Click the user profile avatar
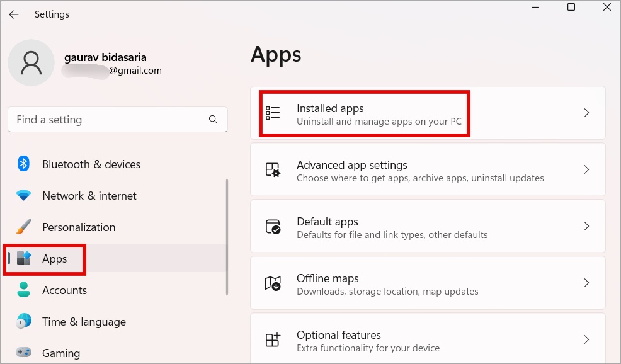 (x=31, y=63)
